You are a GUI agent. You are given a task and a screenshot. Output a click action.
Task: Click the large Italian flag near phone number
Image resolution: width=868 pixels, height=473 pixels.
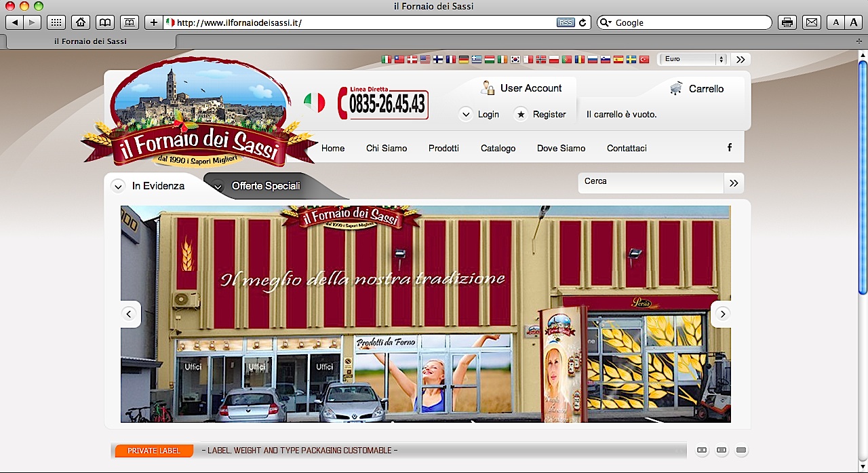(314, 103)
